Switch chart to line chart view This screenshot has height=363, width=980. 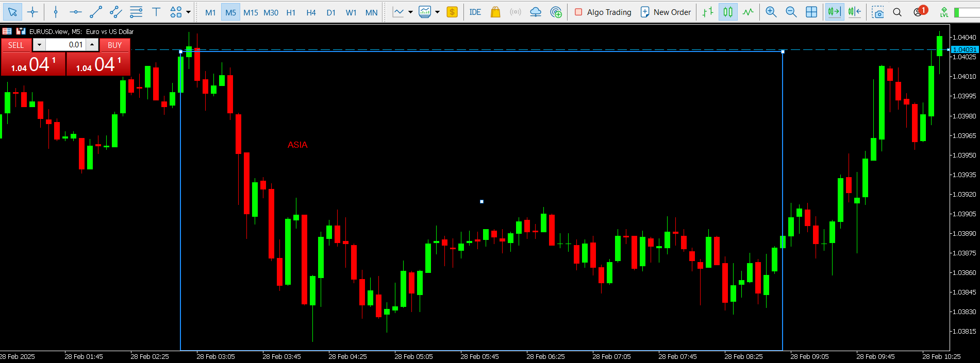pos(748,12)
